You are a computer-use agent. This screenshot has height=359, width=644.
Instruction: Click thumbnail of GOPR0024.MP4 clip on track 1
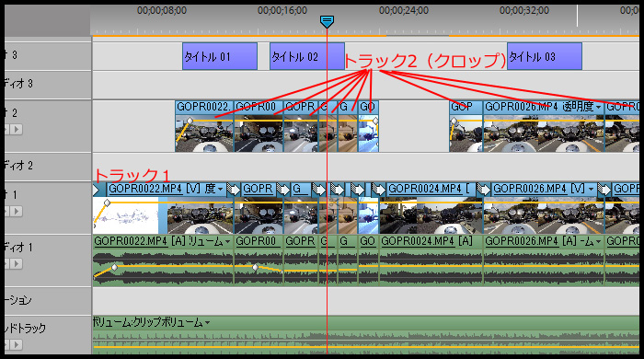click(x=431, y=215)
